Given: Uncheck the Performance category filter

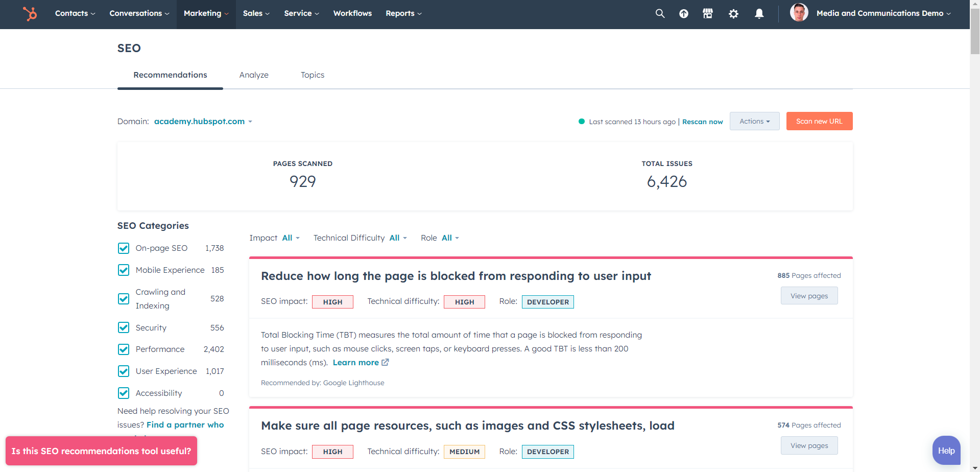Looking at the screenshot, I should (123, 349).
